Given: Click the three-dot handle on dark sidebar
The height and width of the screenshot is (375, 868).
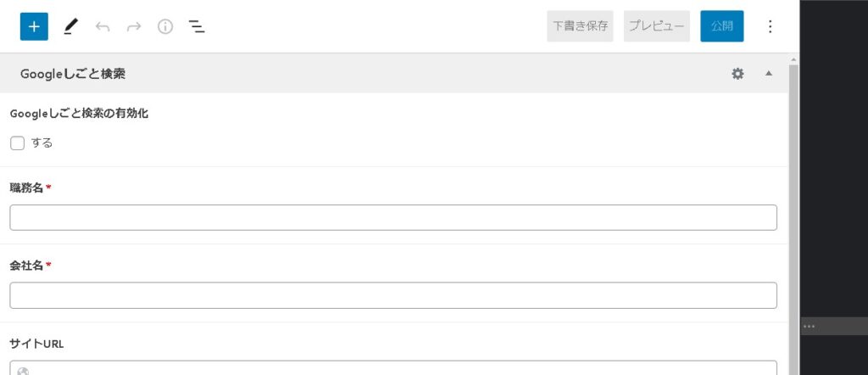Looking at the screenshot, I should pyautogui.click(x=809, y=326).
